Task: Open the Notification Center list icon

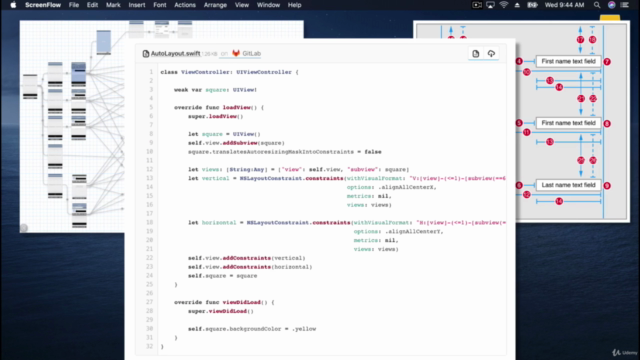Action: coord(625,5)
